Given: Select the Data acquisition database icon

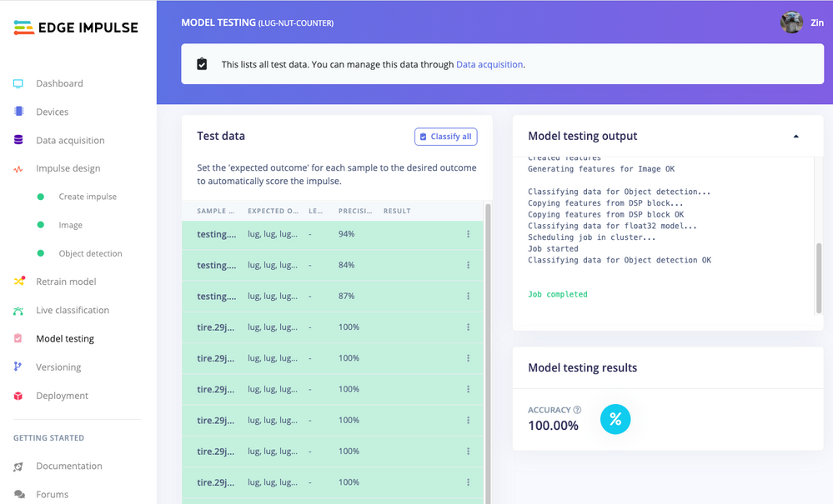Looking at the screenshot, I should 18,140.
